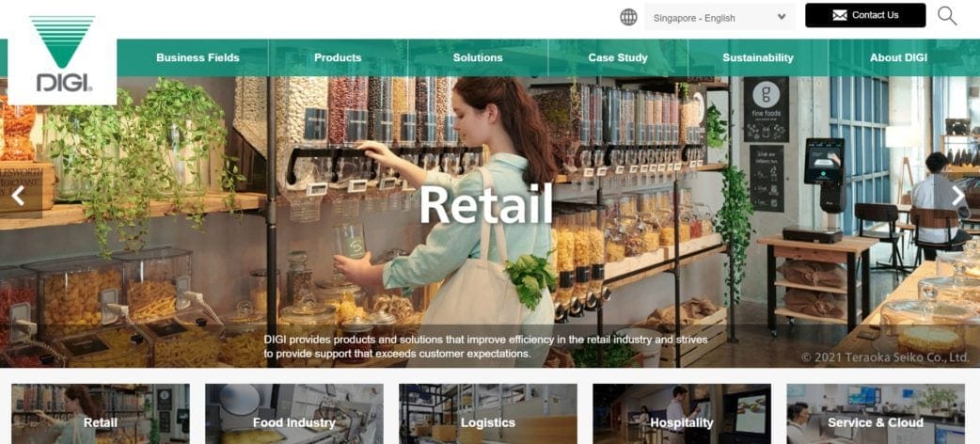The image size is (980, 444).
Task: Open the search magnifier icon
Action: [x=947, y=16]
